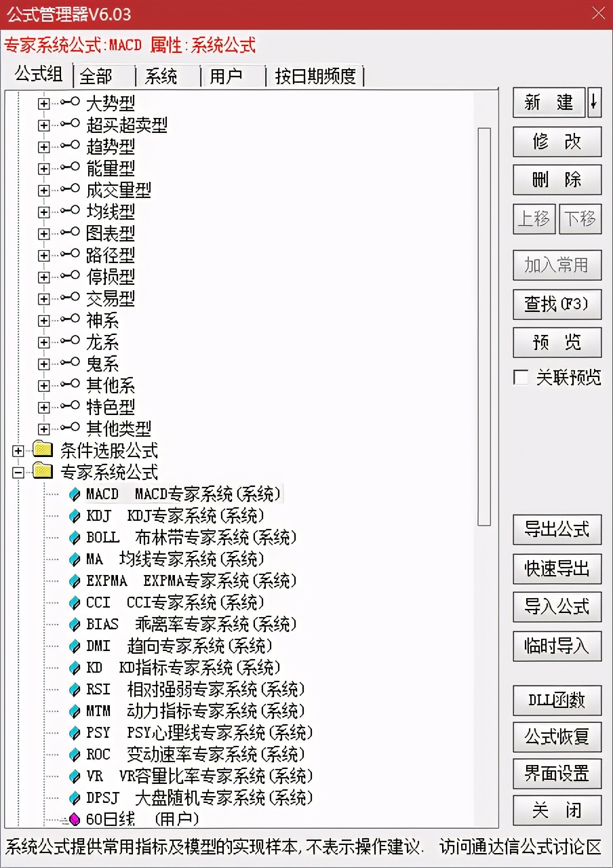Click the VR 容量比率 formula icon
The image size is (613, 868).
tap(75, 776)
